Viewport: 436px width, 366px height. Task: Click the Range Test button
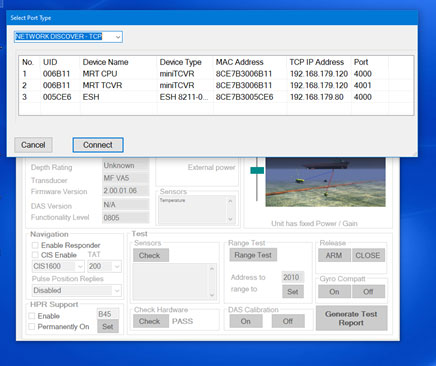253,255
